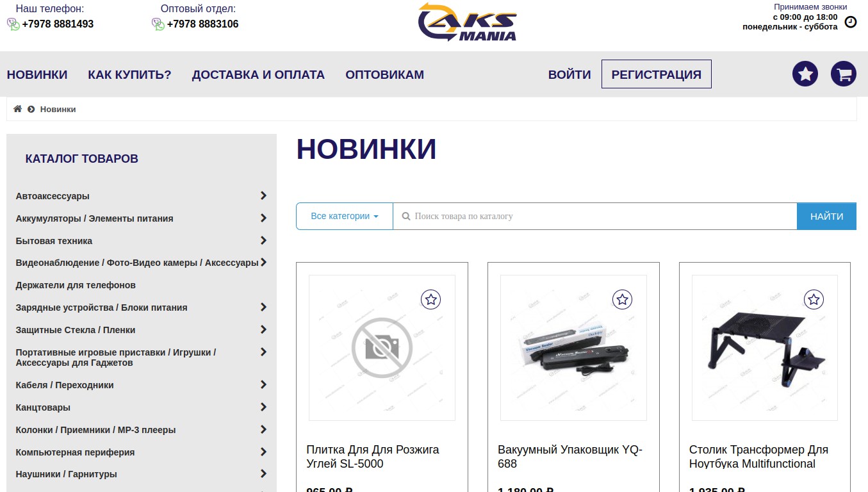Expand the Портативные игровые приставки arrow
Viewport: 868px width, 492px height.
[263, 352]
